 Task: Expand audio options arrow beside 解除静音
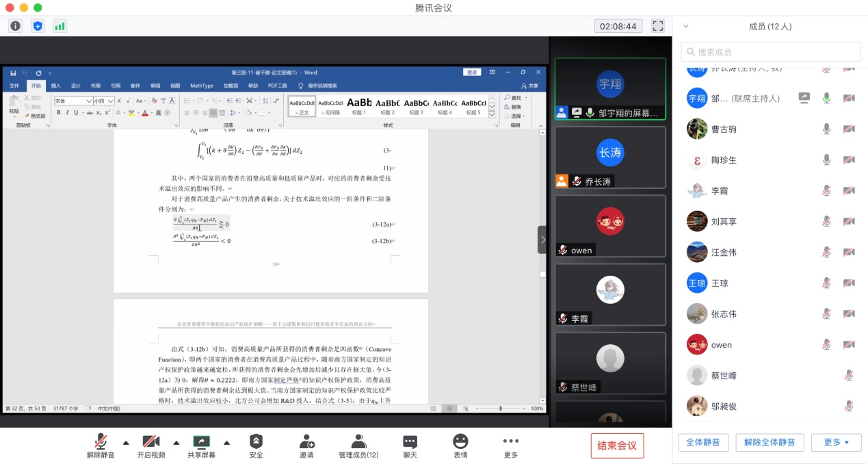coord(126,442)
